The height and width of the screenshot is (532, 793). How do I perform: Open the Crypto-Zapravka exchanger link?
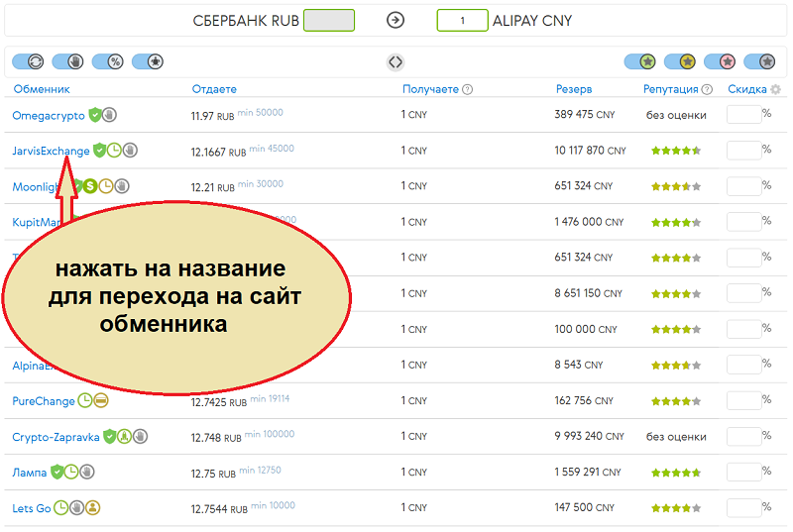[56, 437]
